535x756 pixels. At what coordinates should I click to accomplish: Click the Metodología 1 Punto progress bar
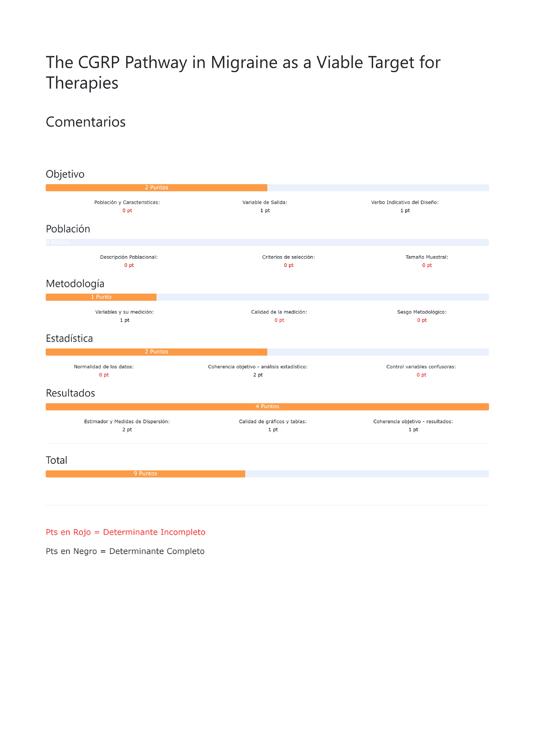pos(267,297)
